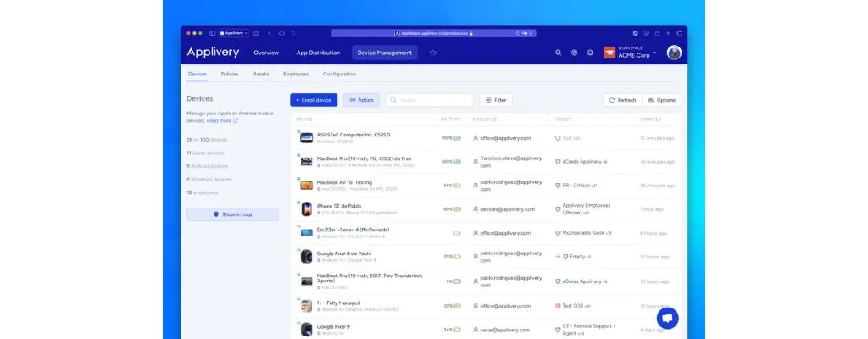Image resolution: width=868 pixels, height=339 pixels.
Task: Open the Action dropdown button
Action: click(361, 100)
